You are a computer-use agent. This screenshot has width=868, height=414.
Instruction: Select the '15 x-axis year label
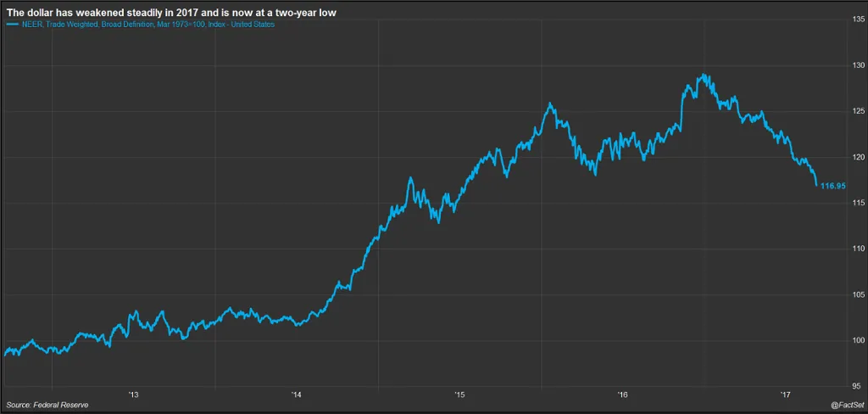[x=459, y=394]
